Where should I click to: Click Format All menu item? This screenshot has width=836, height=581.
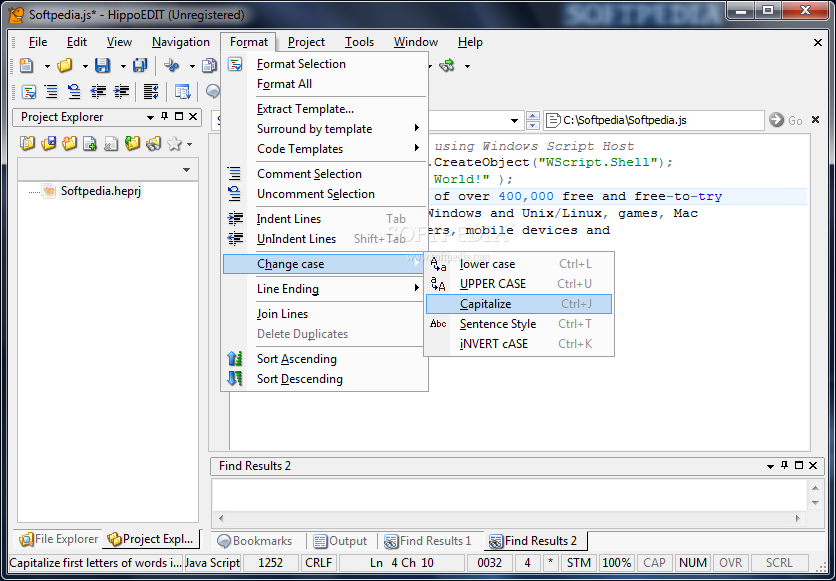pyautogui.click(x=325, y=84)
